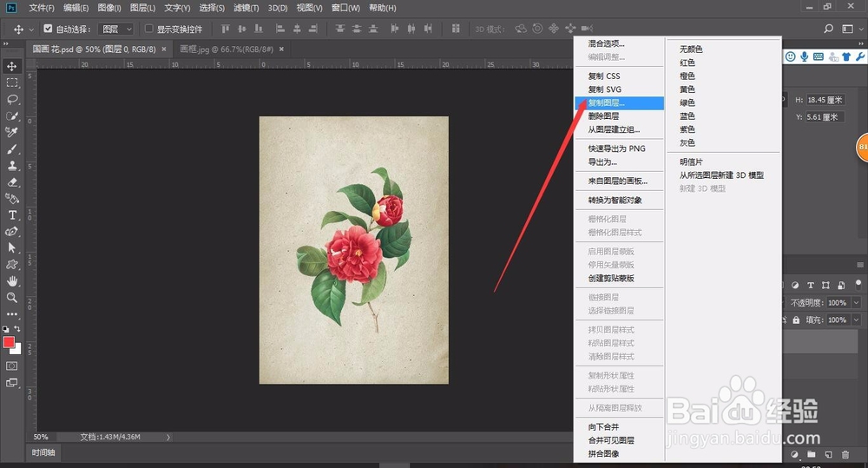Choose 复制 CSS from the context menu

coord(619,76)
